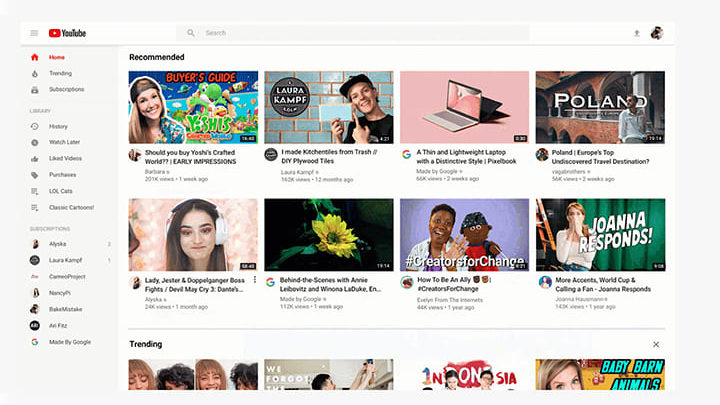Viewport: 720px width, 405px height.
Task: Open title 'I made Kitchentiles from Trash'
Action: 329,157
